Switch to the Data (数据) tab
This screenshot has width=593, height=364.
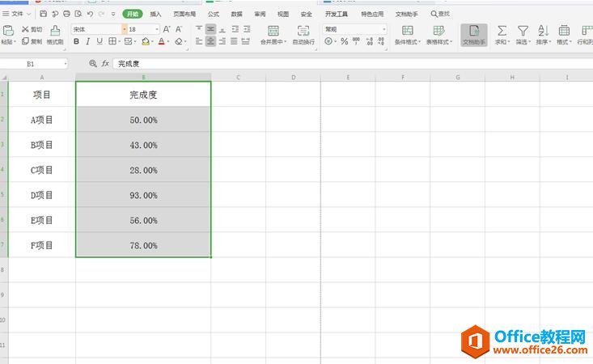pos(237,14)
